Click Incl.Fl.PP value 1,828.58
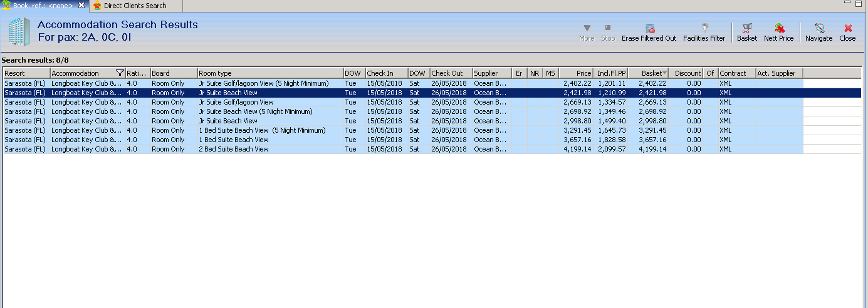The image size is (868, 308). click(x=612, y=140)
